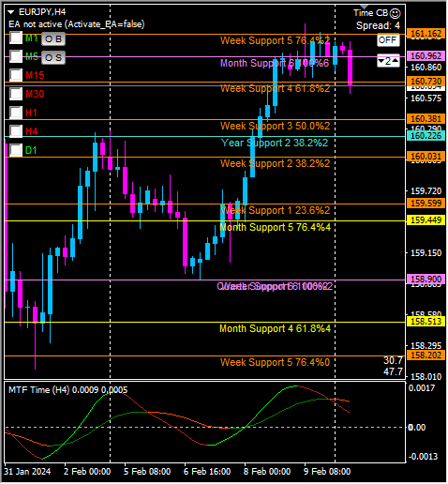This screenshot has width=448, height=484.
Task: Select the Week Support 5 76.4%0 label
Action: [x=275, y=362]
